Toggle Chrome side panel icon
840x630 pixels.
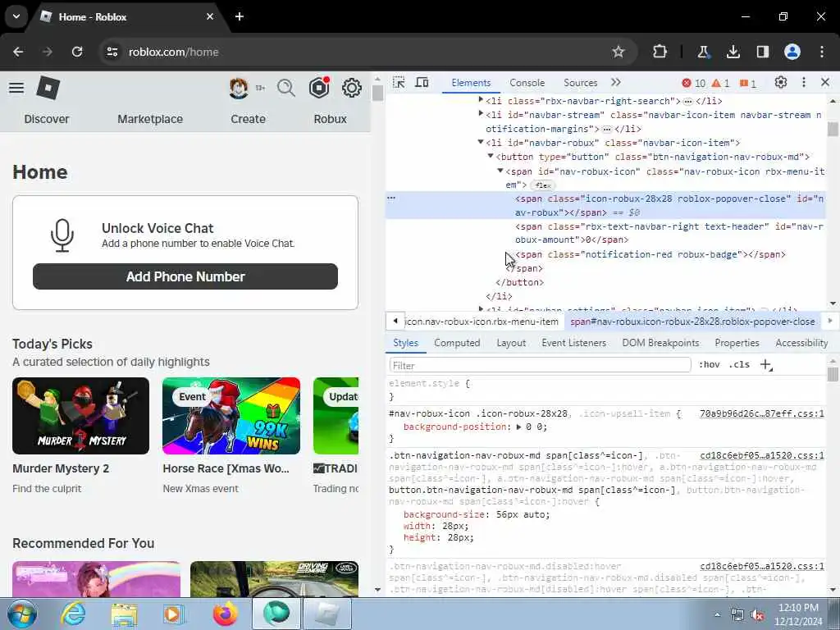click(x=763, y=52)
